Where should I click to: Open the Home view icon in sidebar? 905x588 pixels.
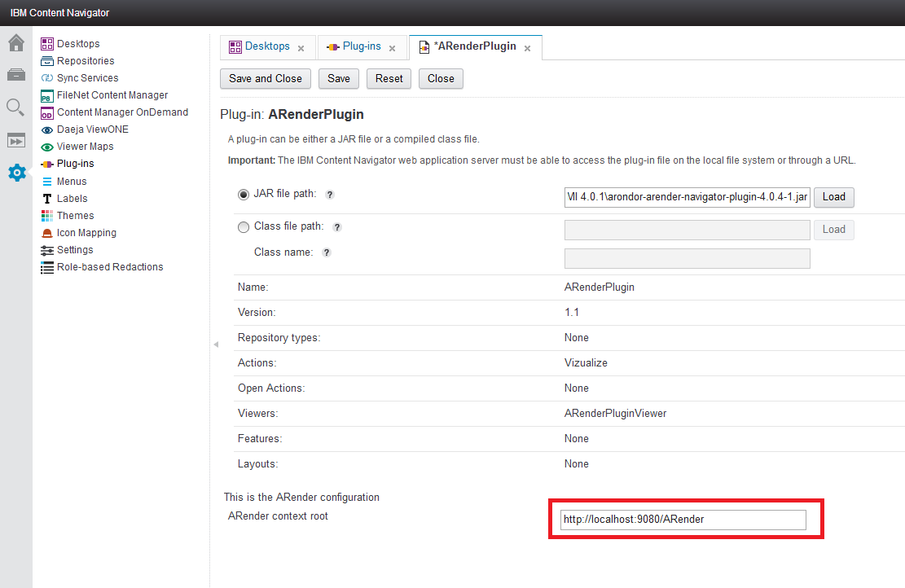pyautogui.click(x=16, y=42)
